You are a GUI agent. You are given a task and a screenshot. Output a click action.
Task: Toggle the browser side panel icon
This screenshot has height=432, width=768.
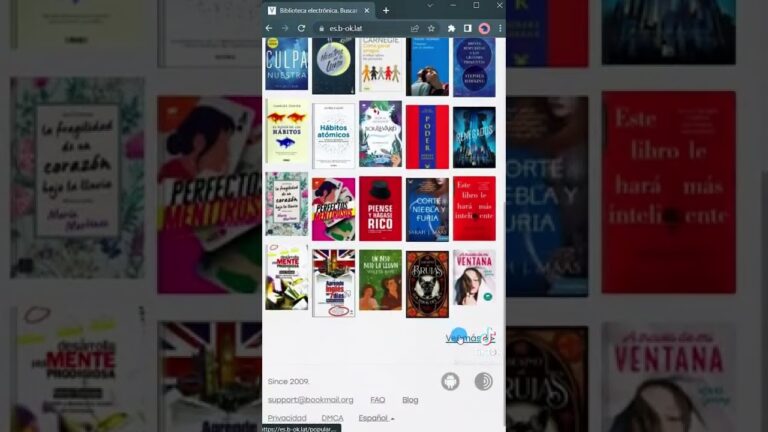tap(467, 28)
